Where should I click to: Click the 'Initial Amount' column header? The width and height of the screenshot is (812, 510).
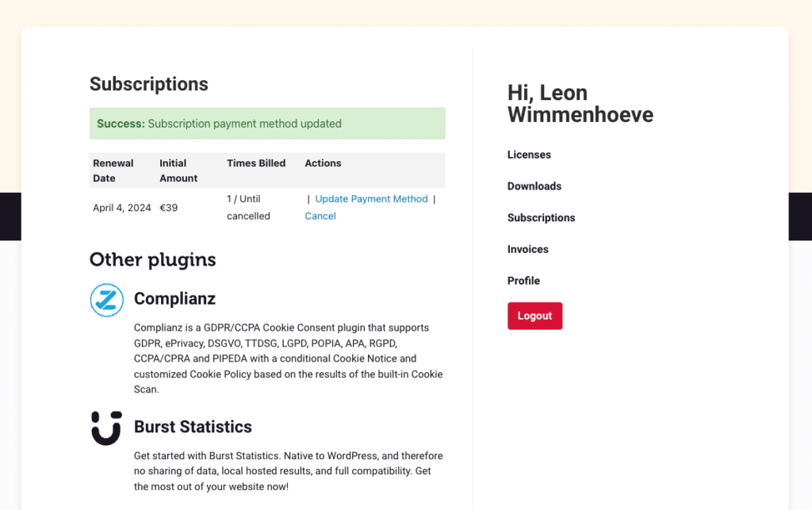178,171
